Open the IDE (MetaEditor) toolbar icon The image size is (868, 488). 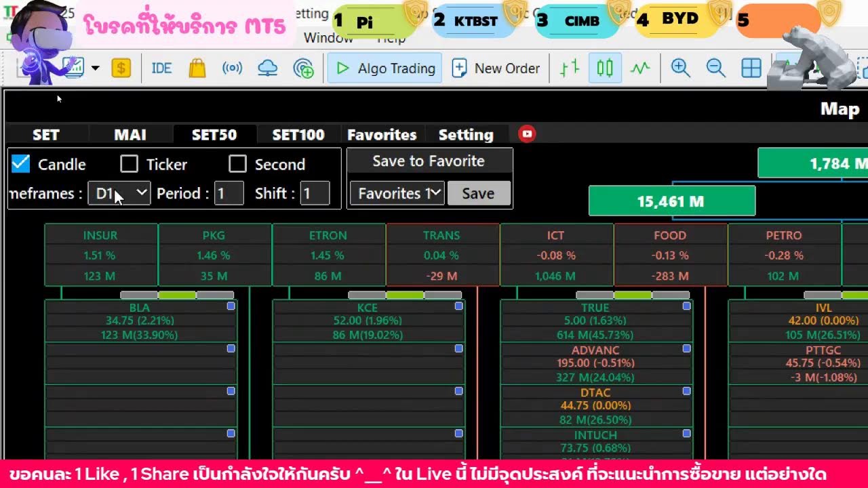click(x=161, y=68)
